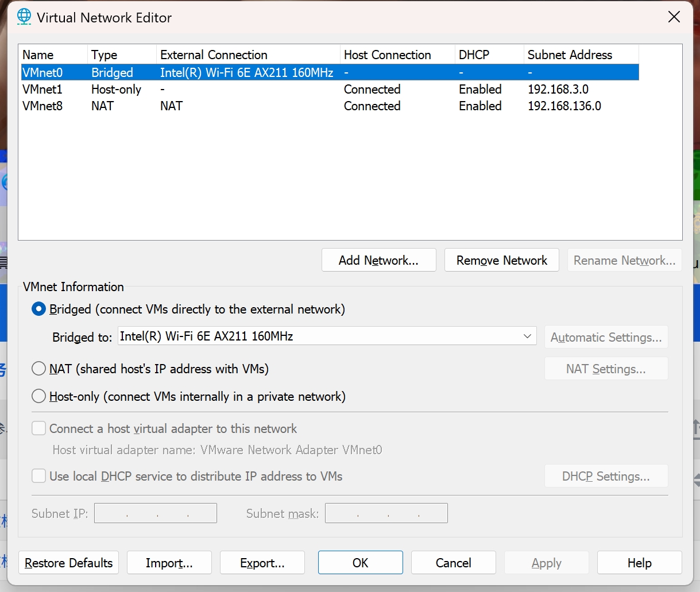Open Help for the network editor
The image size is (700, 592).
tap(639, 563)
